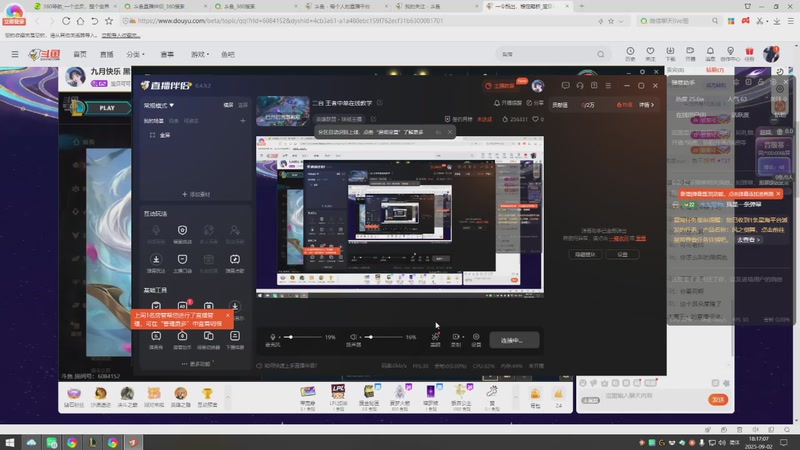Click 添加素材 add source button
This screenshot has height=450, width=800.
(x=196, y=194)
